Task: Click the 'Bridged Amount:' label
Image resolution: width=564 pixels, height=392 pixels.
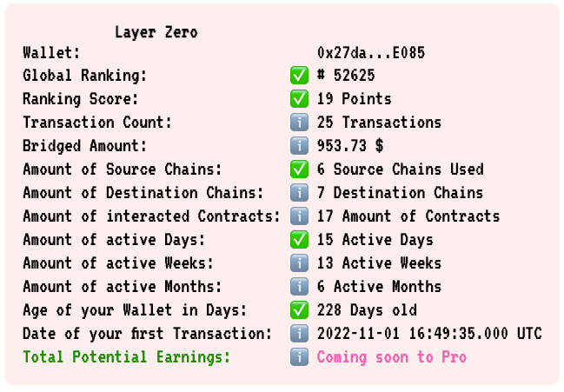Action: click(85, 146)
